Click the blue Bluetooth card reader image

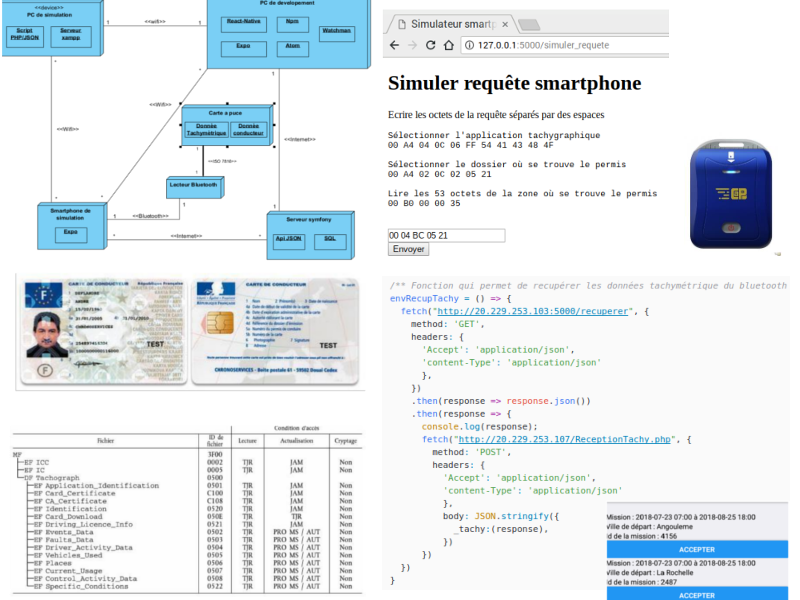731,194
